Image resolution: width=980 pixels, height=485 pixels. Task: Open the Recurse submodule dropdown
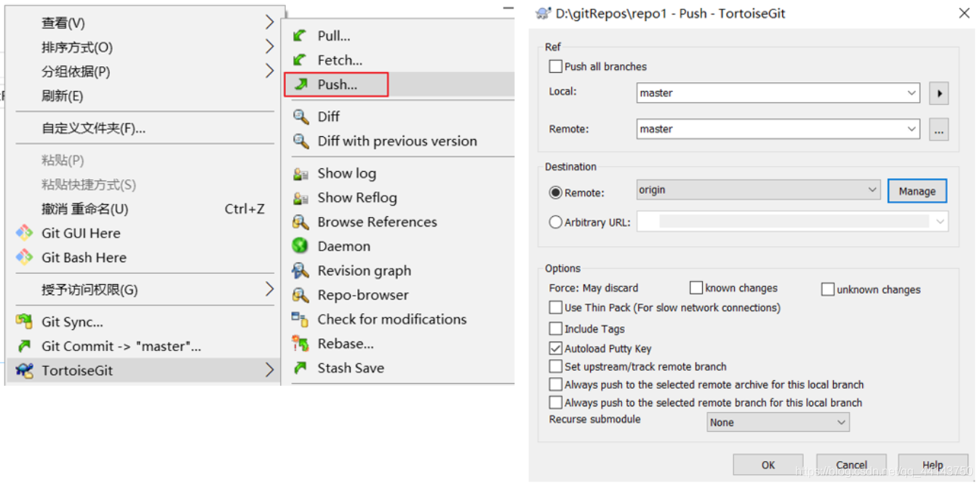[x=842, y=422]
